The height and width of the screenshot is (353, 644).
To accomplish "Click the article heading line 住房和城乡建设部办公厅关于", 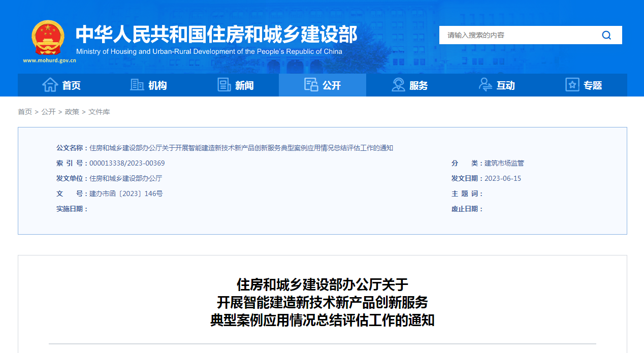I will [323, 284].
